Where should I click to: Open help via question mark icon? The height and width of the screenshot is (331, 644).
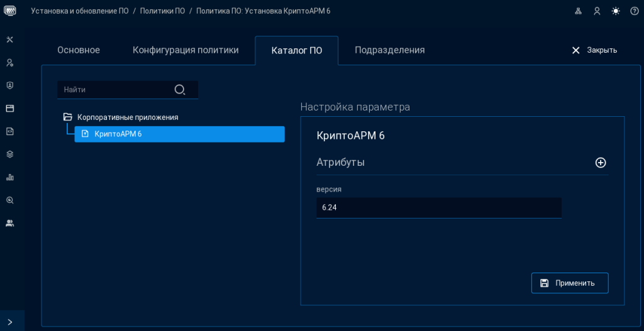tap(635, 11)
